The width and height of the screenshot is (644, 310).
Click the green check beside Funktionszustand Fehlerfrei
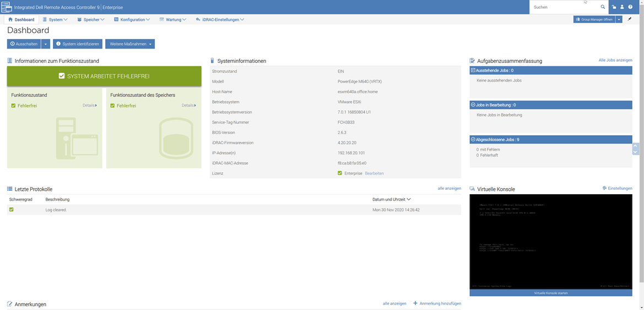point(14,106)
